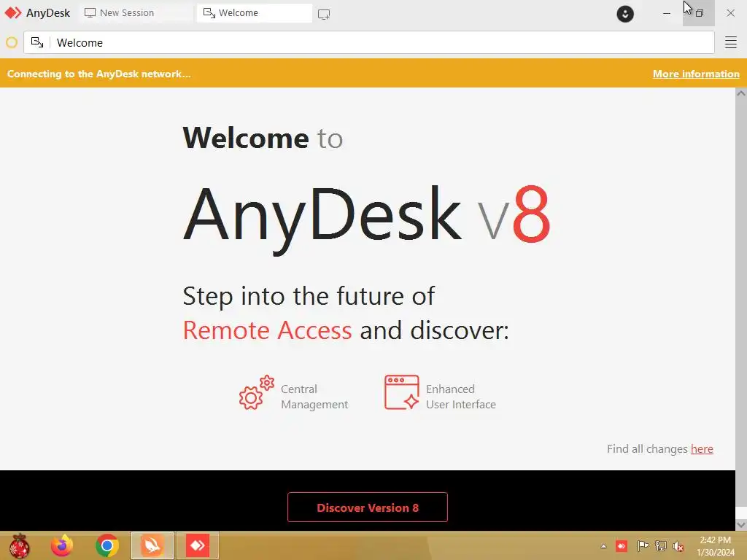Activate the AnyDesk taskbar button
The image size is (747, 560).
[x=198, y=545]
